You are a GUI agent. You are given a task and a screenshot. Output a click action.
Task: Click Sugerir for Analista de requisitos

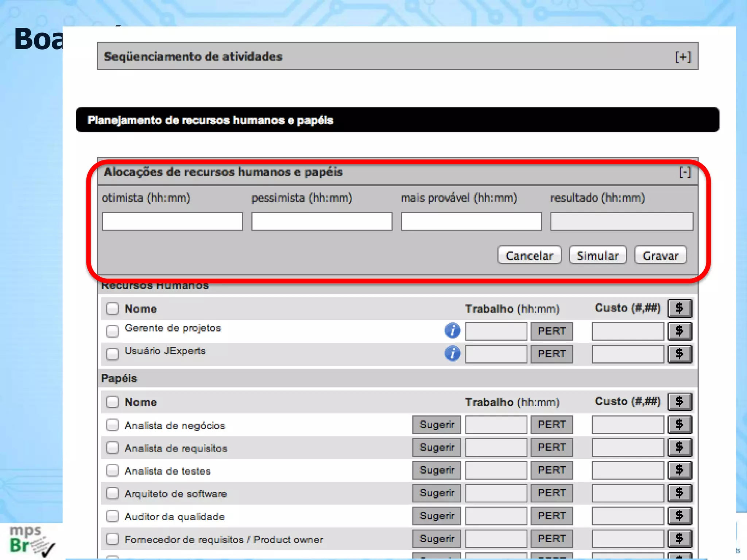point(437,447)
